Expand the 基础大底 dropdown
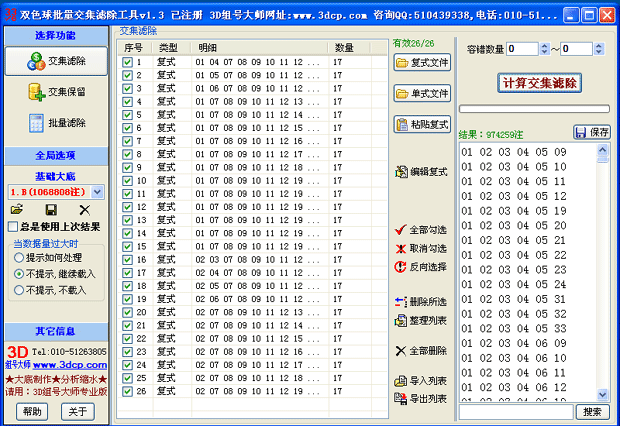Screen dimensions: 620x426 97,191
